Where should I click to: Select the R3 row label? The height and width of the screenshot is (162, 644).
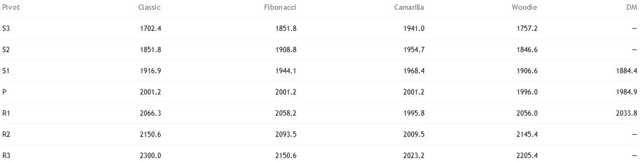[x=6, y=156]
